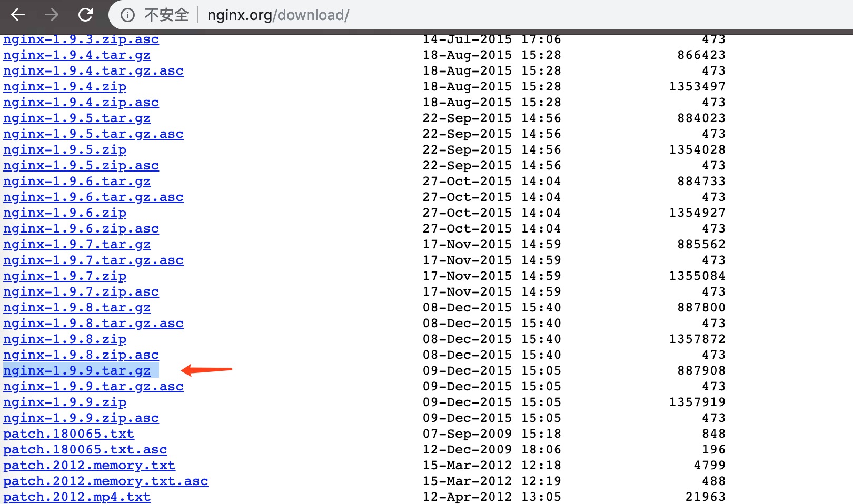
Task: Click the size value 1355084
Action: click(x=697, y=276)
